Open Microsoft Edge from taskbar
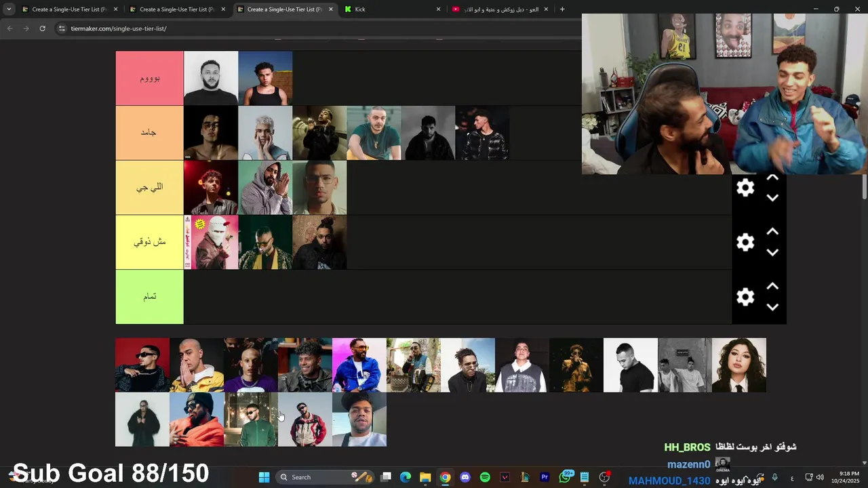Image resolution: width=868 pixels, height=488 pixels. pyautogui.click(x=406, y=477)
